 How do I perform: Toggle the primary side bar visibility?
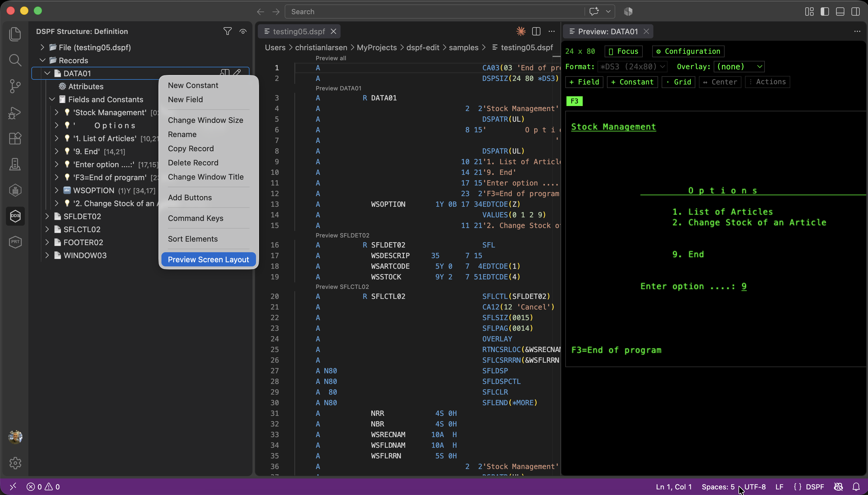coord(825,12)
